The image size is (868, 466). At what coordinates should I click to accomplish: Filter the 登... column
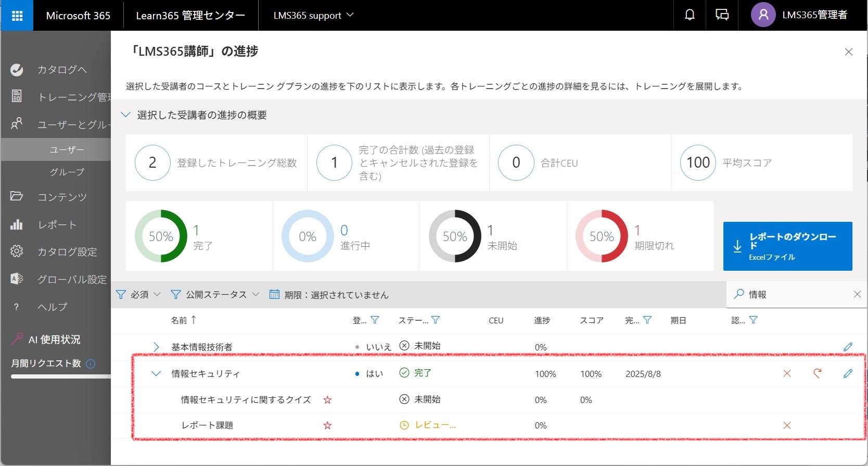click(375, 320)
